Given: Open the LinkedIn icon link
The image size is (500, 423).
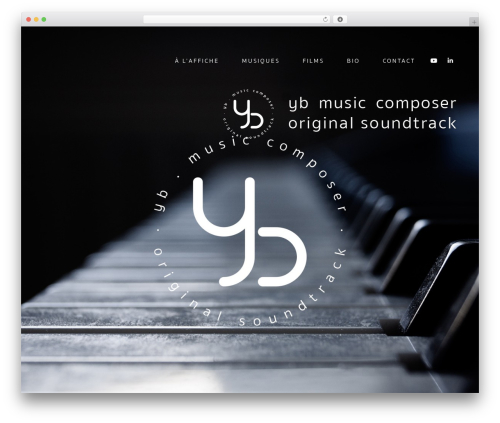Looking at the screenshot, I should pos(450,60).
